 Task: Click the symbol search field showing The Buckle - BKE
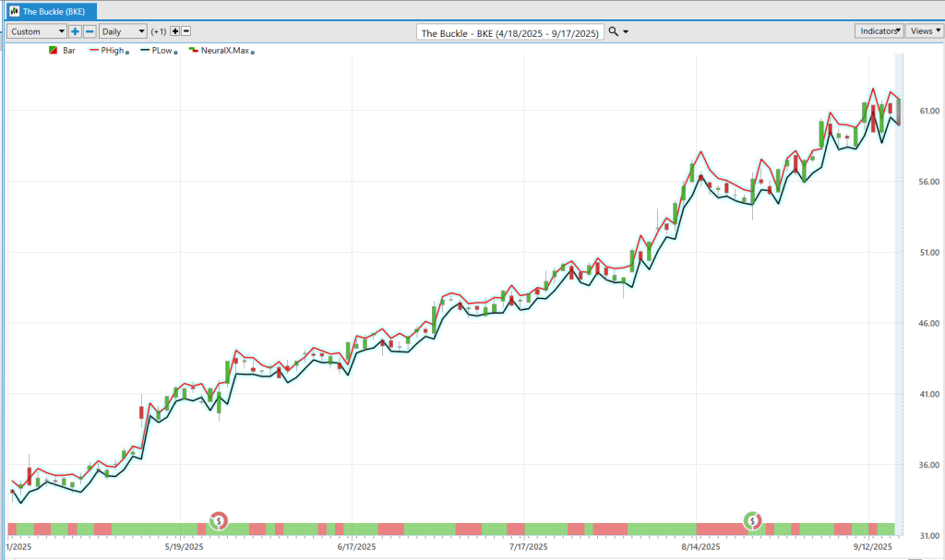coord(509,33)
